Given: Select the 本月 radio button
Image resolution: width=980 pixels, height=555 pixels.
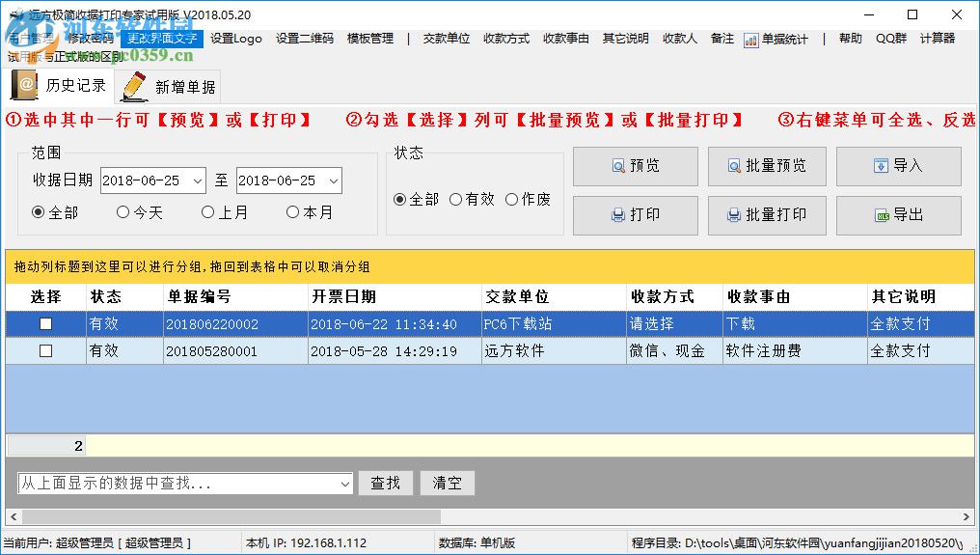Looking at the screenshot, I should (292, 212).
